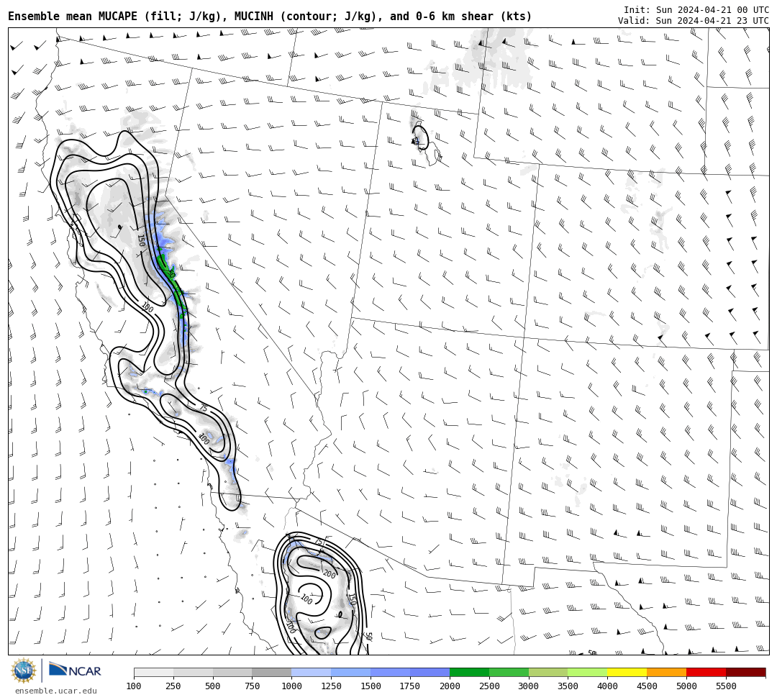Viewport: 777px width, 700px height.
Task: Pick the 250–500 light gray colorbar swatch
Action: pyautogui.click(x=194, y=672)
